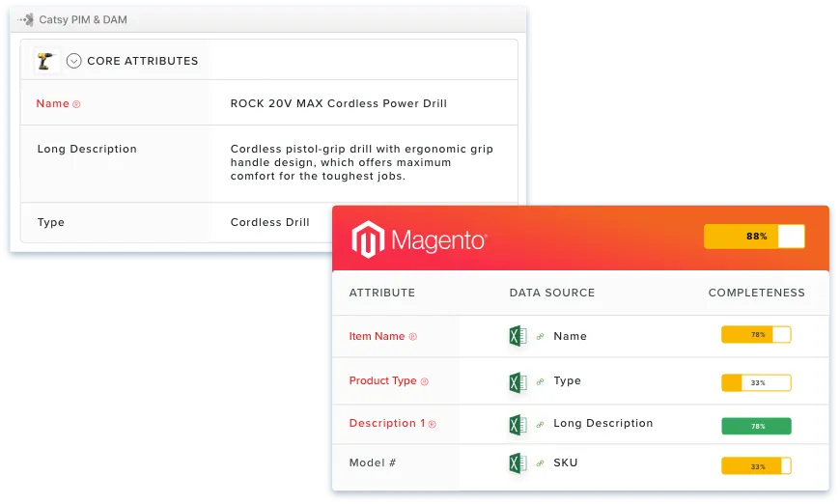840x504 pixels.
Task: Select the Product Type attribute link
Action: click(382, 380)
